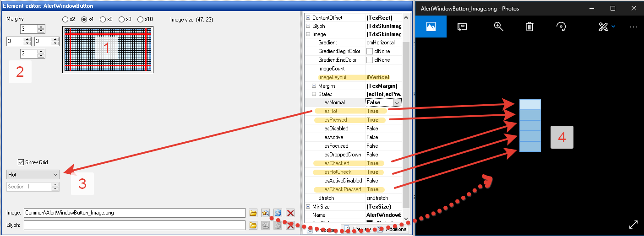644x236 pixels.
Task: Switch to the Additional tab
Action: [392, 230]
